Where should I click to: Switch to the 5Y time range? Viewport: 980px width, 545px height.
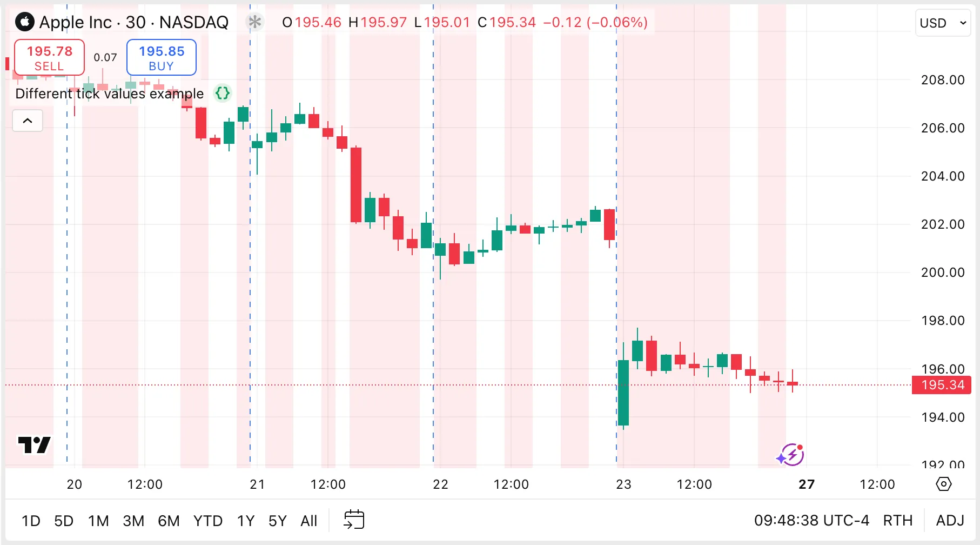pyautogui.click(x=277, y=521)
